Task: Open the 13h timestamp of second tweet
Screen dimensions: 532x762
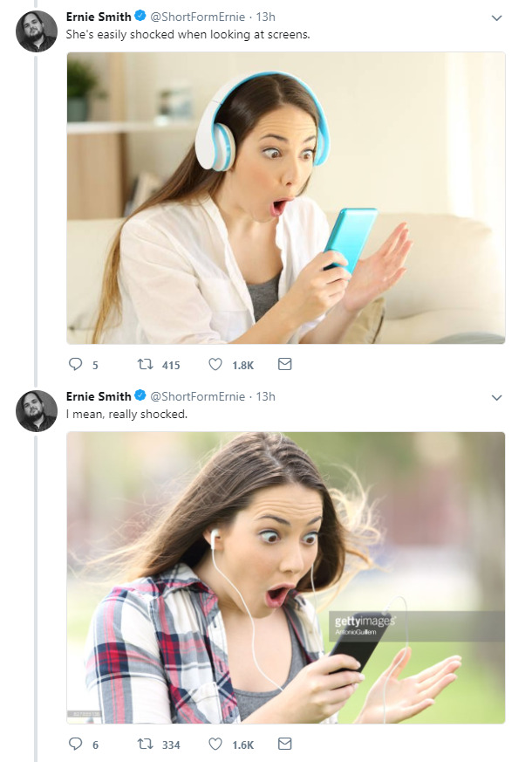Action: pos(265,396)
